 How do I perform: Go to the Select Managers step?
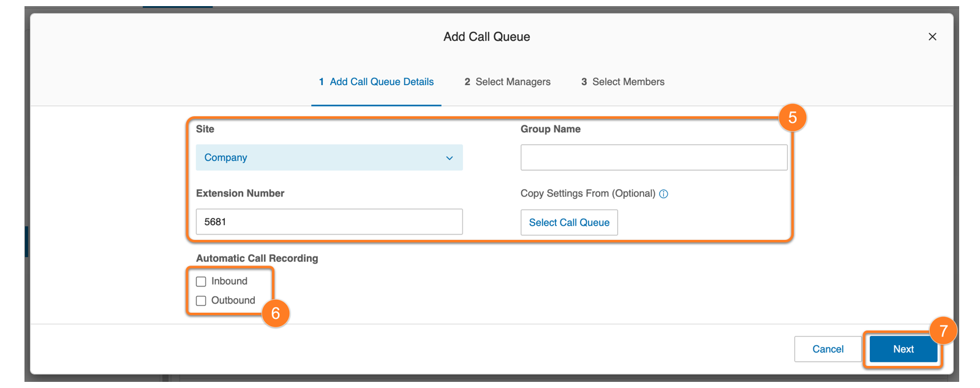[507, 82]
